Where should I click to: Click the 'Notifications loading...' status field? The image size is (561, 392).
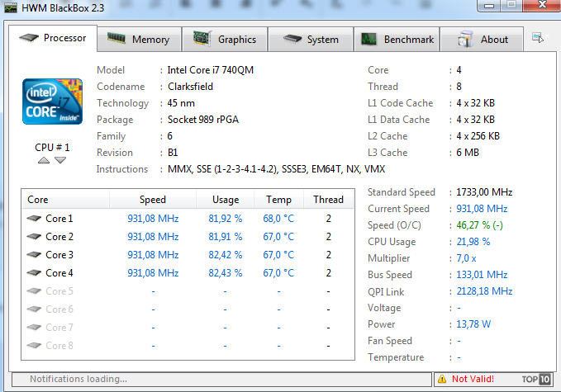click(221, 379)
